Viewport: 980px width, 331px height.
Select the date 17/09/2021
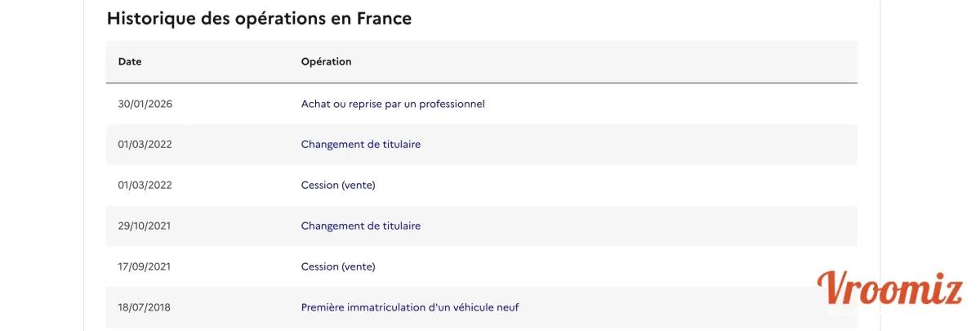145,267
